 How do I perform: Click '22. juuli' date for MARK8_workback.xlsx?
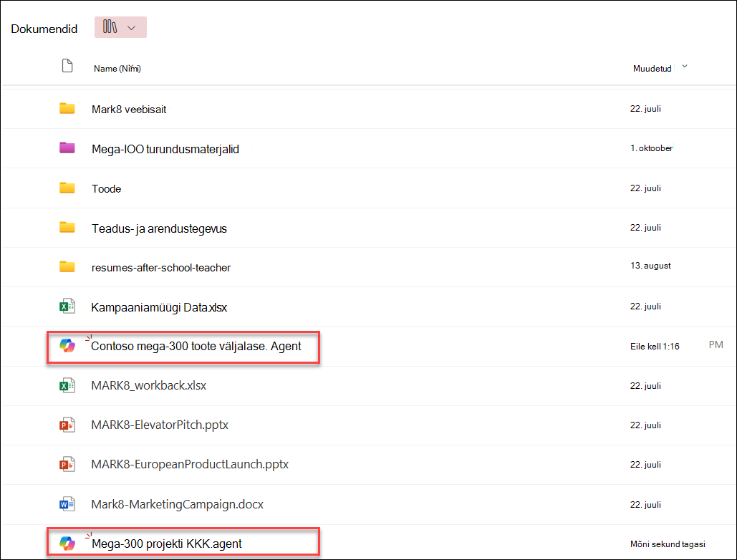645,386
